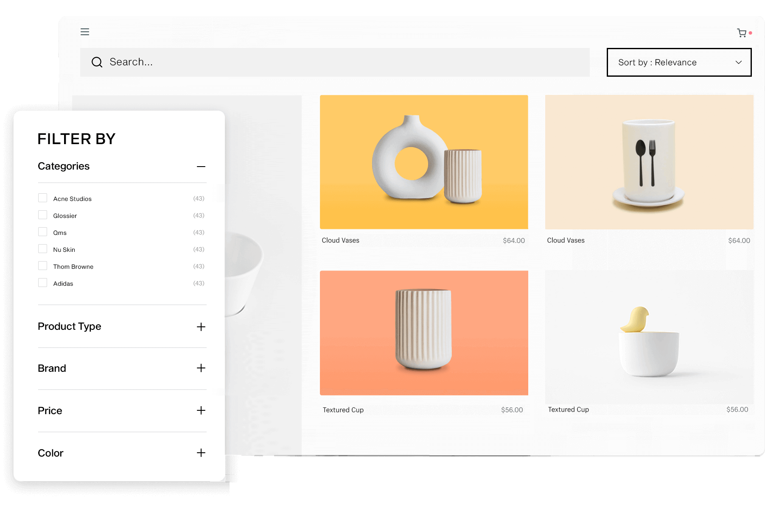This screenshot has width=765, height=532.
Task: Select Nu Skin in Categories
Action: pos(42,248)
